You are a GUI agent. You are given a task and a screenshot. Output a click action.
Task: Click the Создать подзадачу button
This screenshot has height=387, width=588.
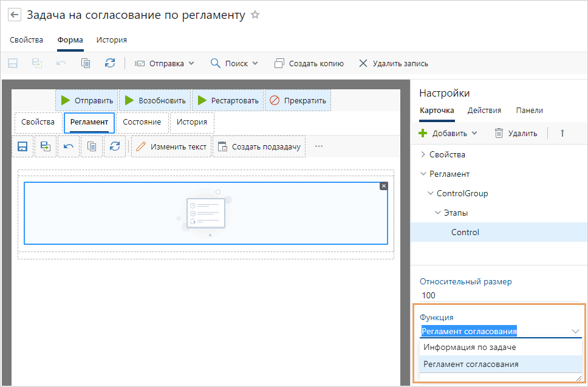259,146
